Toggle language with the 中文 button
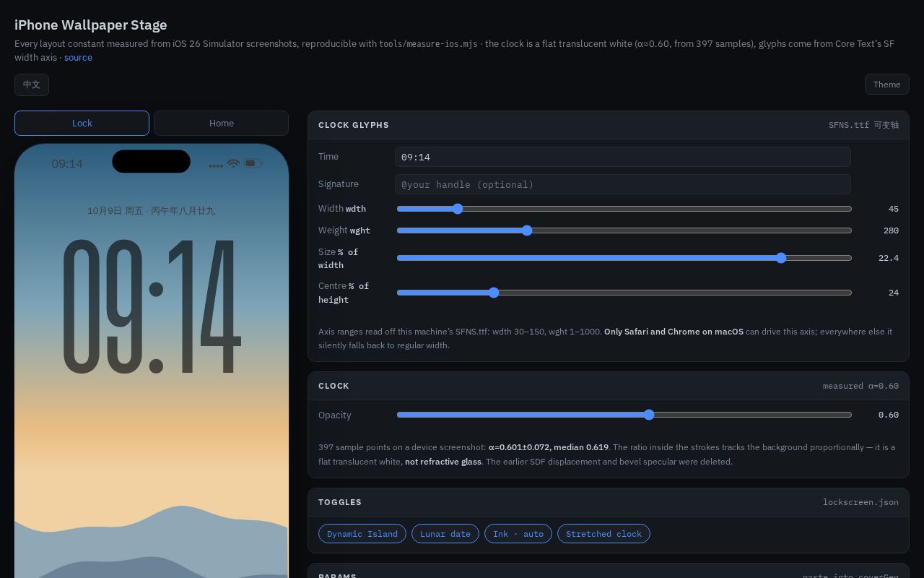924x578 pixels. point(32,85)
